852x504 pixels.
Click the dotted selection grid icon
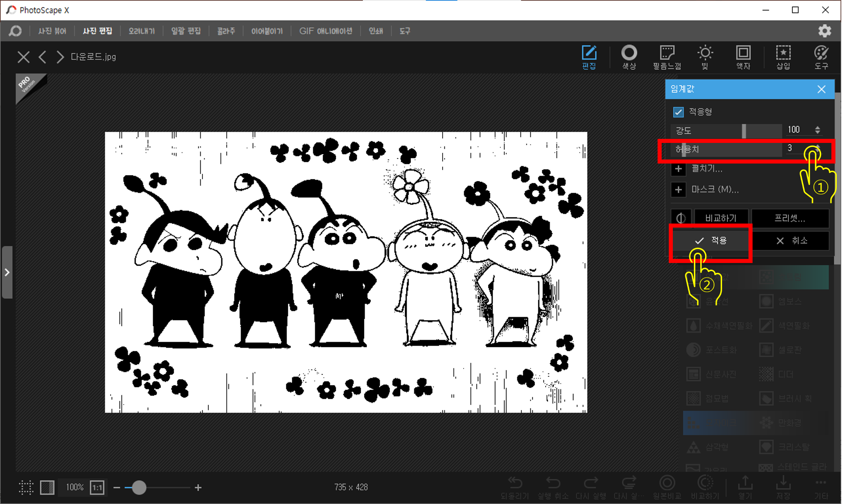[26, 487]
